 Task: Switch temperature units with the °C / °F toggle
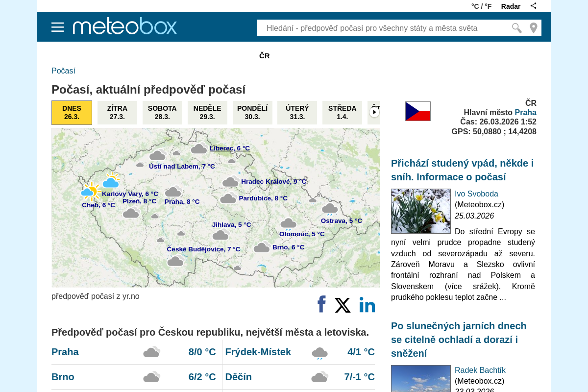click(482, 6)
